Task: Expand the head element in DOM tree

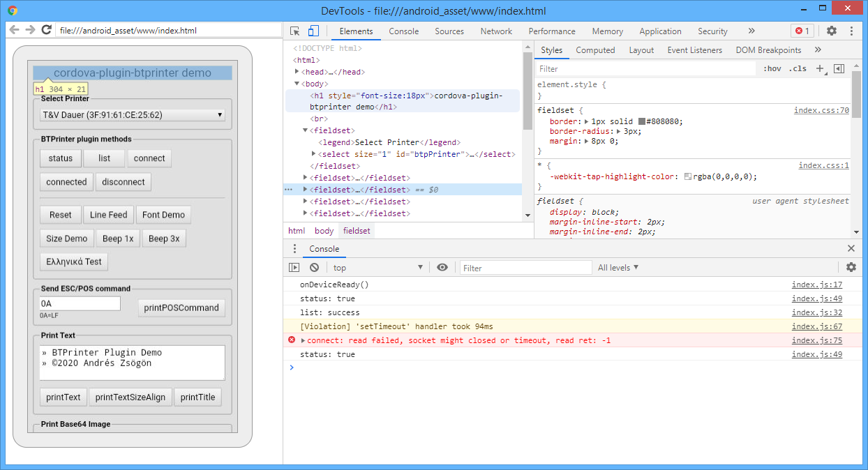Action: point(298,72)
